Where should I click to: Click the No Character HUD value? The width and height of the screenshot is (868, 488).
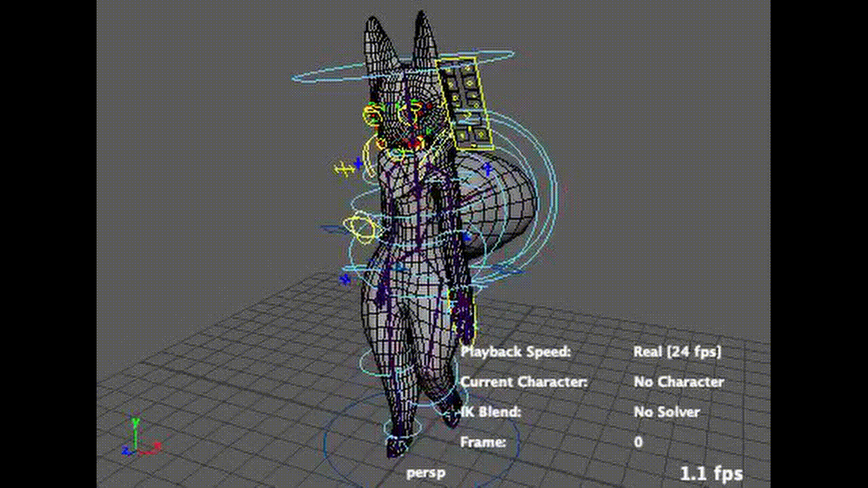[678, 382]
